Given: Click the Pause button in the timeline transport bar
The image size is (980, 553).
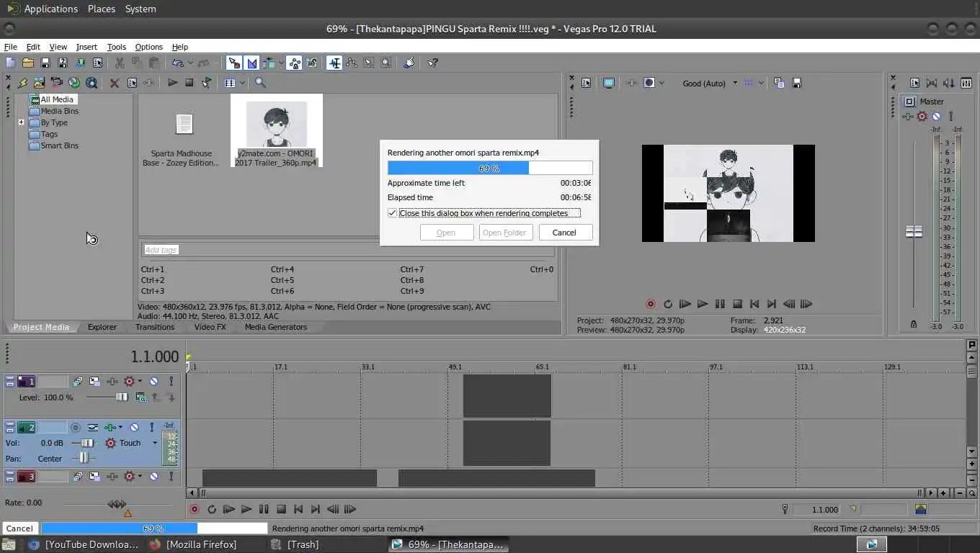Looking at the screenshot, I should tap(264, 509).
